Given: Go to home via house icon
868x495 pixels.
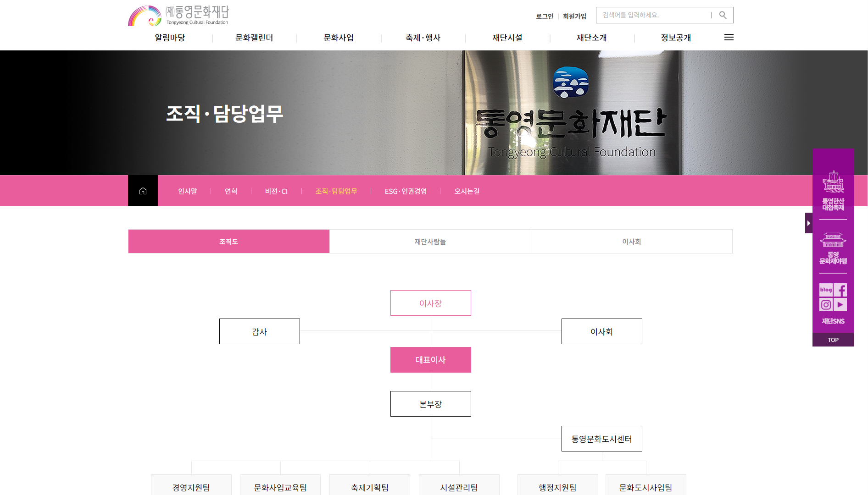Looking at the screenshot, I should pyautogui.click(x=143, y=191).
